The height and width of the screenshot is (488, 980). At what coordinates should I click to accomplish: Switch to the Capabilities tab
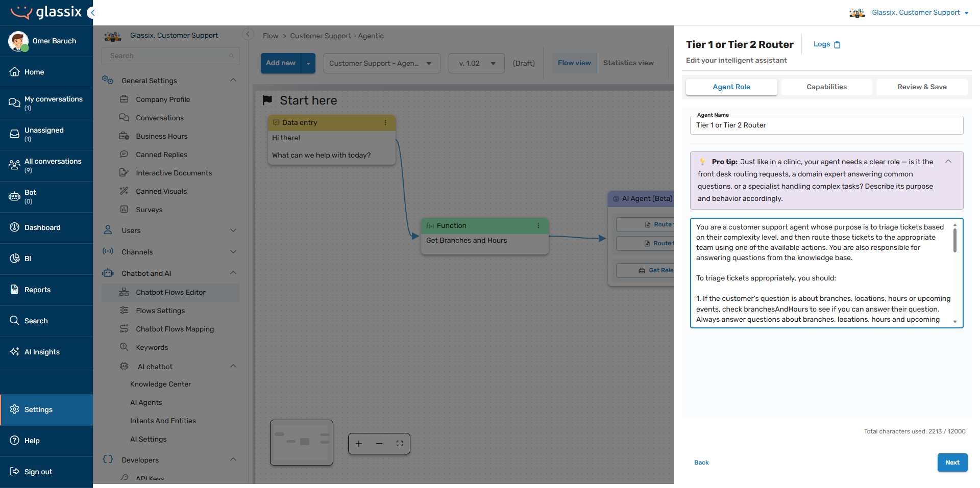[826, 87]
